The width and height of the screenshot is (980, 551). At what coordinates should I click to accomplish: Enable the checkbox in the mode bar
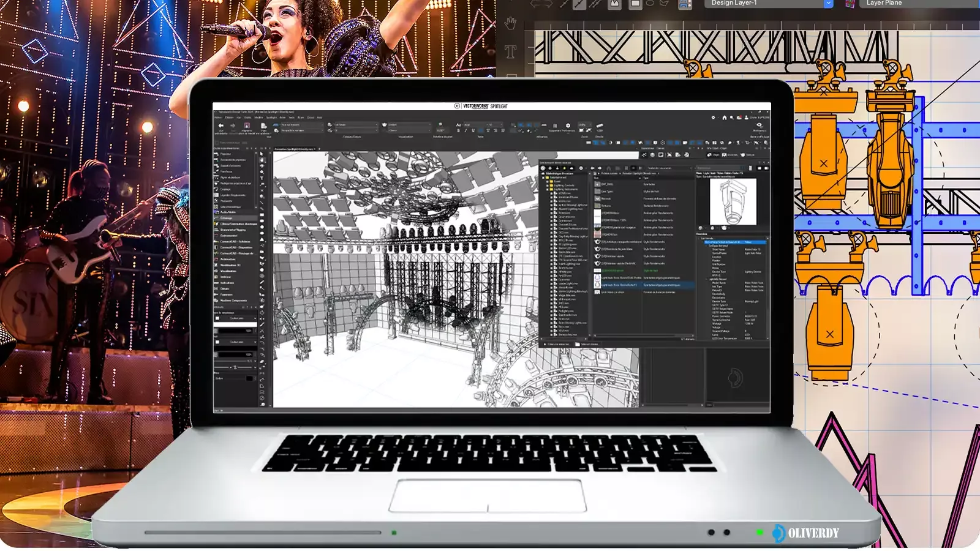[216, 143]
